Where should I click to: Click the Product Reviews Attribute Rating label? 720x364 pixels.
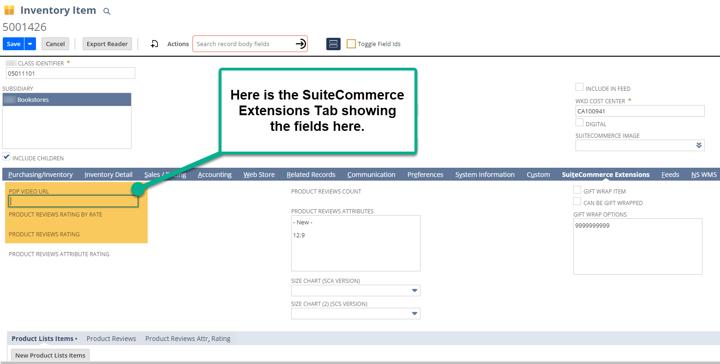click(x=59, y=254)
